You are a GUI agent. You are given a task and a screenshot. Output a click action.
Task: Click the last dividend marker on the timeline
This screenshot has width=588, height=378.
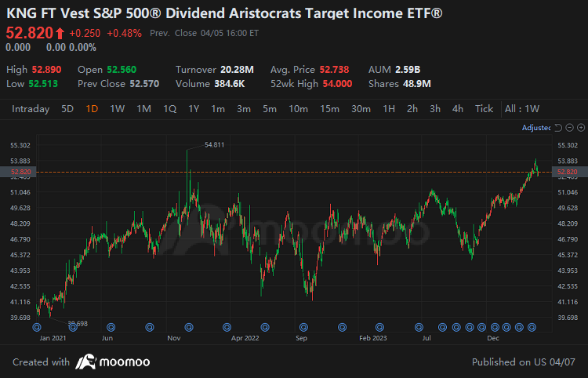[x=532, y=327]
